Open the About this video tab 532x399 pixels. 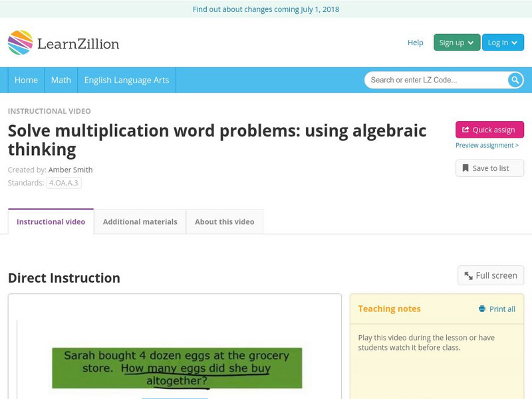coord(225,222)
